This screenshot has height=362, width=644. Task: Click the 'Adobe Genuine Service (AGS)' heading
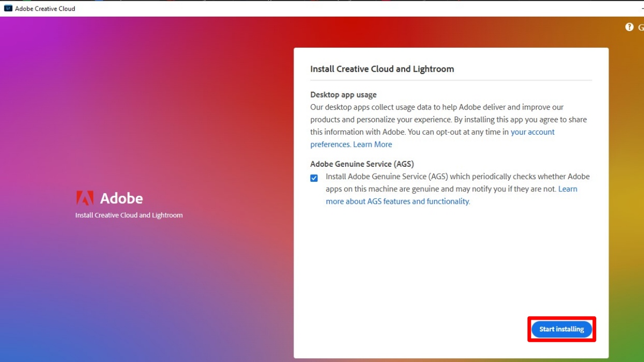(362, 164)
